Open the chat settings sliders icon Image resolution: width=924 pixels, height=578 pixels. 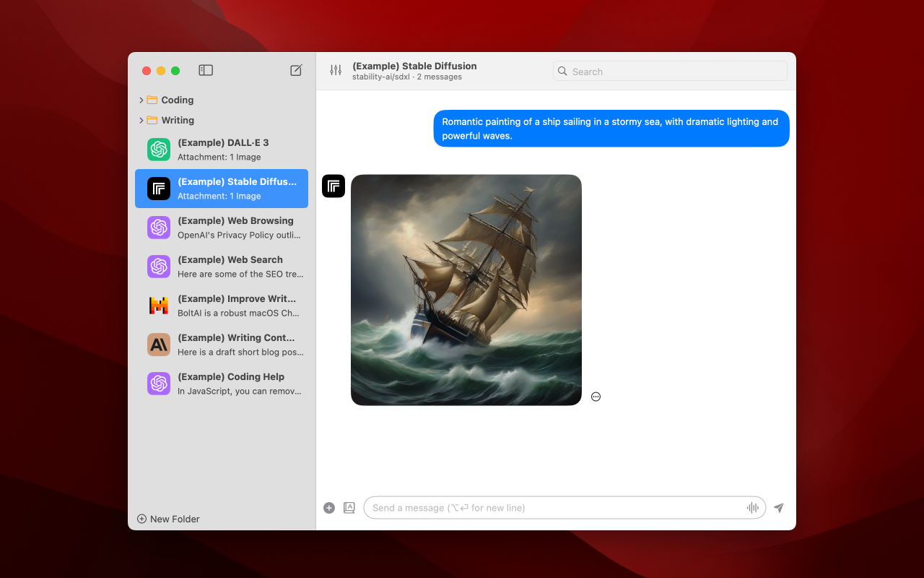click(335, 70)
